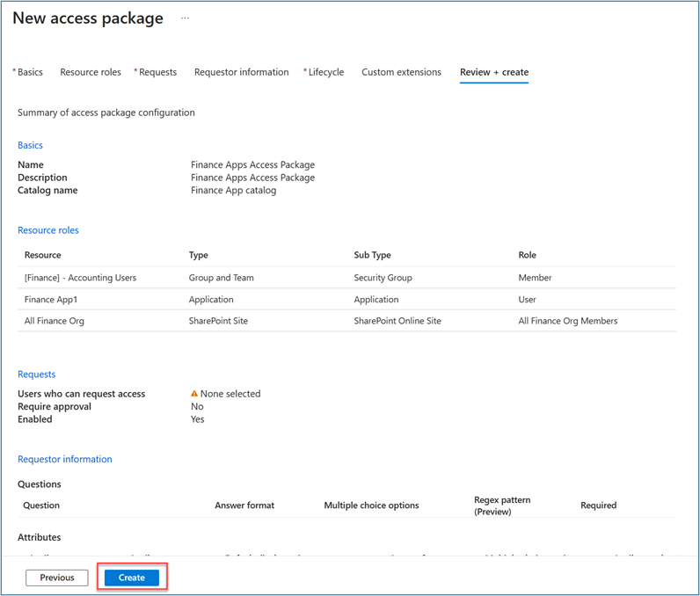Image resolution: width=700 pixels, height=596 pixels.
Task: Click the Type column header
Action: (x=199, y=255)
